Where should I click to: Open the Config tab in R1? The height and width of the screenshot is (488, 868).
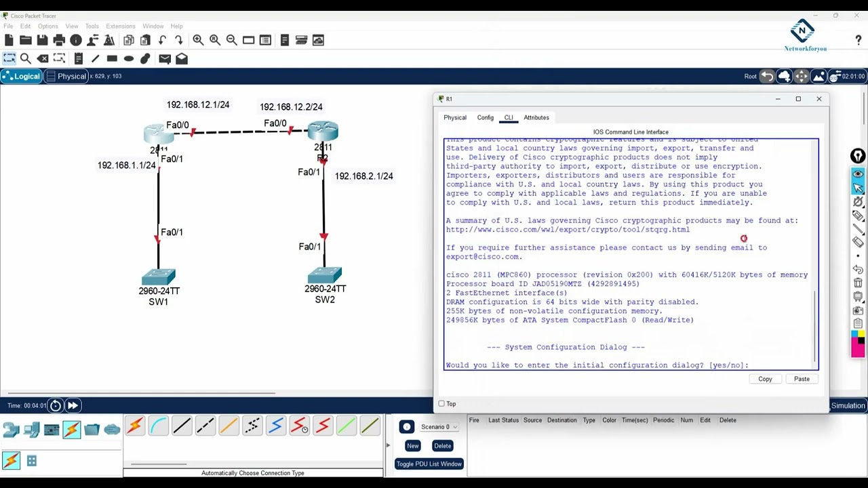pyautogui.click(x=486, y=118)
